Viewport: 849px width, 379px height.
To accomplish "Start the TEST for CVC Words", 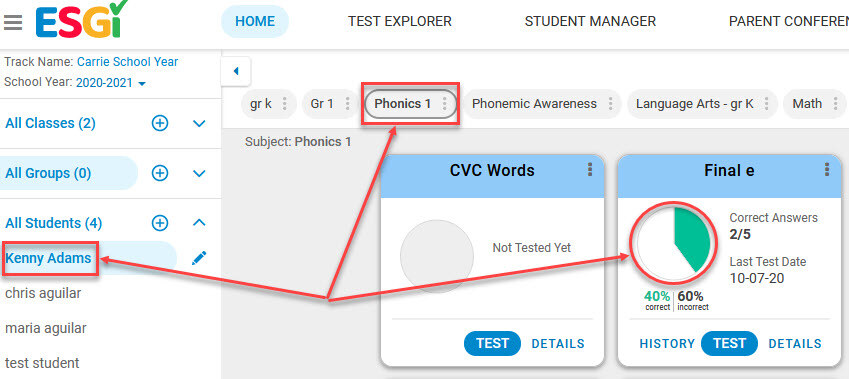I will (x=492, y=343).
